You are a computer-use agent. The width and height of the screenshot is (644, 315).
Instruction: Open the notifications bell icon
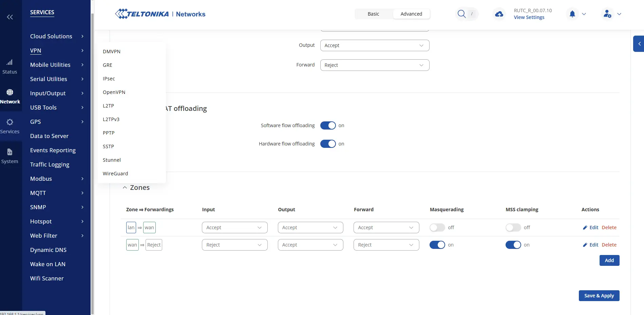(x=572, y=14)
